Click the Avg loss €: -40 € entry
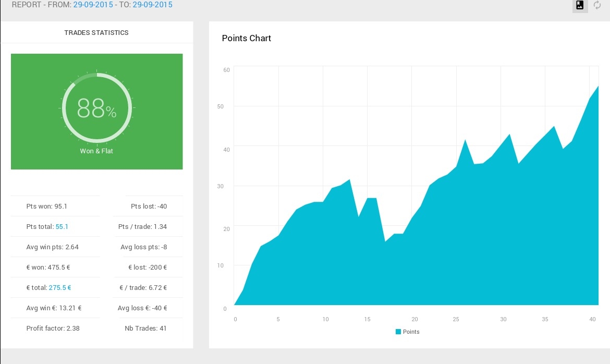This screenshot has height=364, width=610. tap(142, 308)
